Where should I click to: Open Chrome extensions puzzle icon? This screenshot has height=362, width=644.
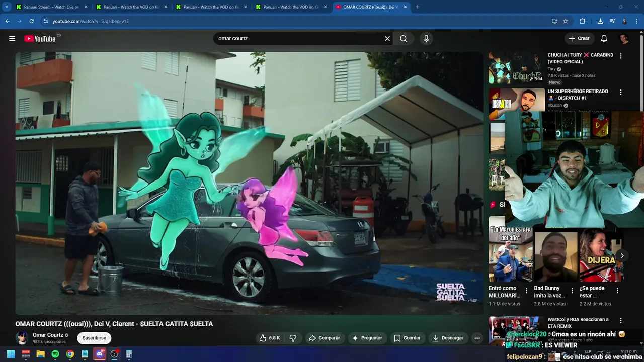(x=583, y=21)
